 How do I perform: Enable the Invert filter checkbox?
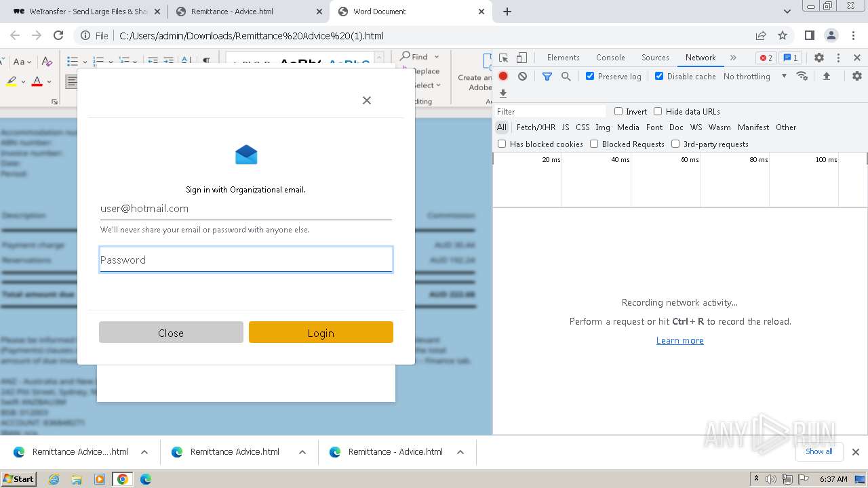tap(618, 111)
